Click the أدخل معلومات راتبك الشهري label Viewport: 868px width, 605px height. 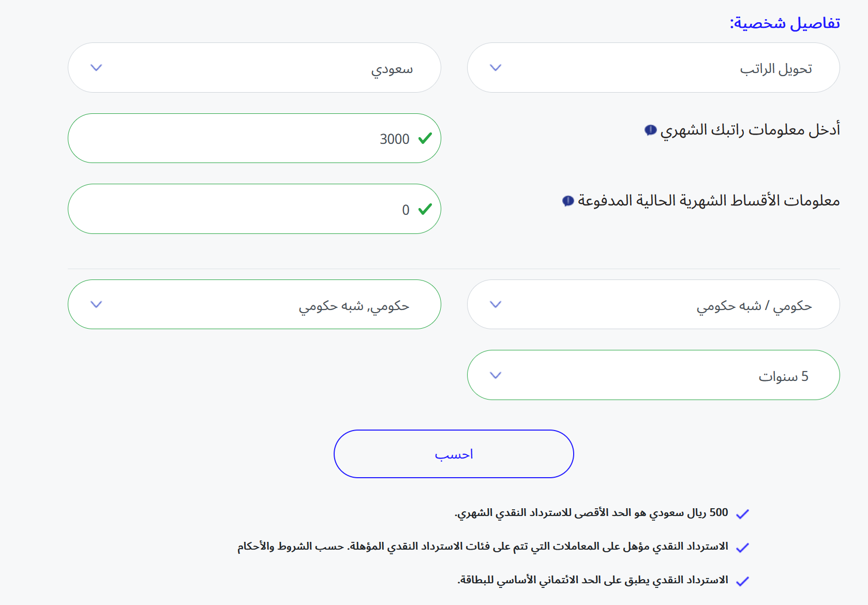pos(750,129)
